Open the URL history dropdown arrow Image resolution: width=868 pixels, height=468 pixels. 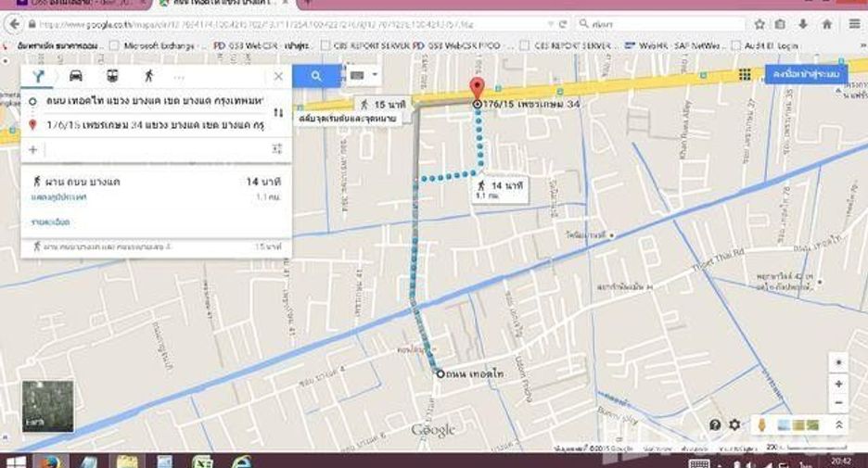point(551,24)
